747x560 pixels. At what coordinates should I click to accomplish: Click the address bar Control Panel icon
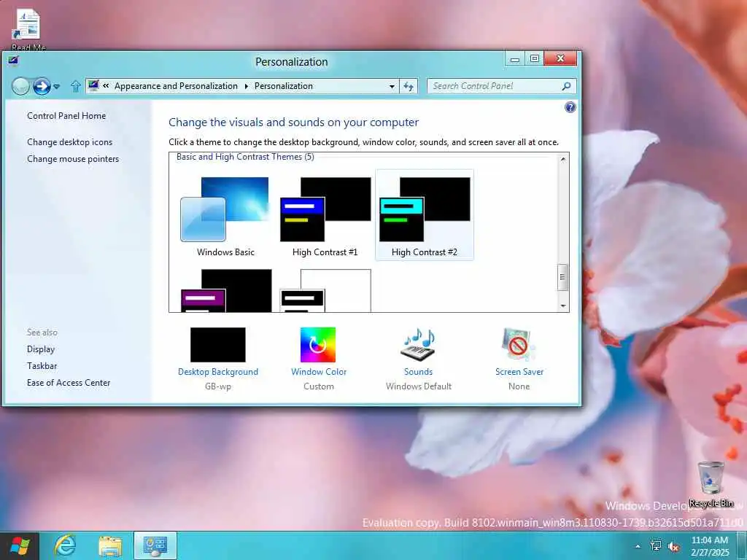click(93, 86)
